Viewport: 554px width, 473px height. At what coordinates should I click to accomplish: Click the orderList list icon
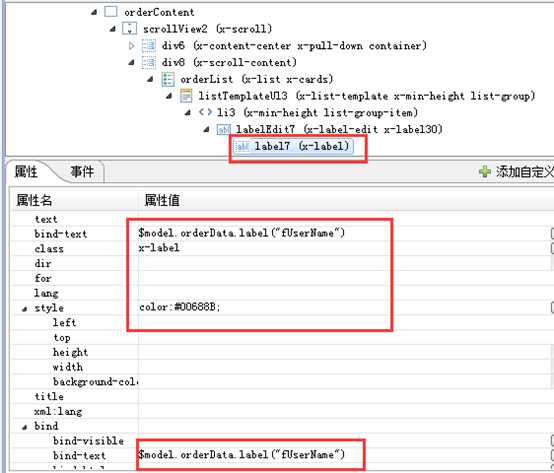point(168,79)
